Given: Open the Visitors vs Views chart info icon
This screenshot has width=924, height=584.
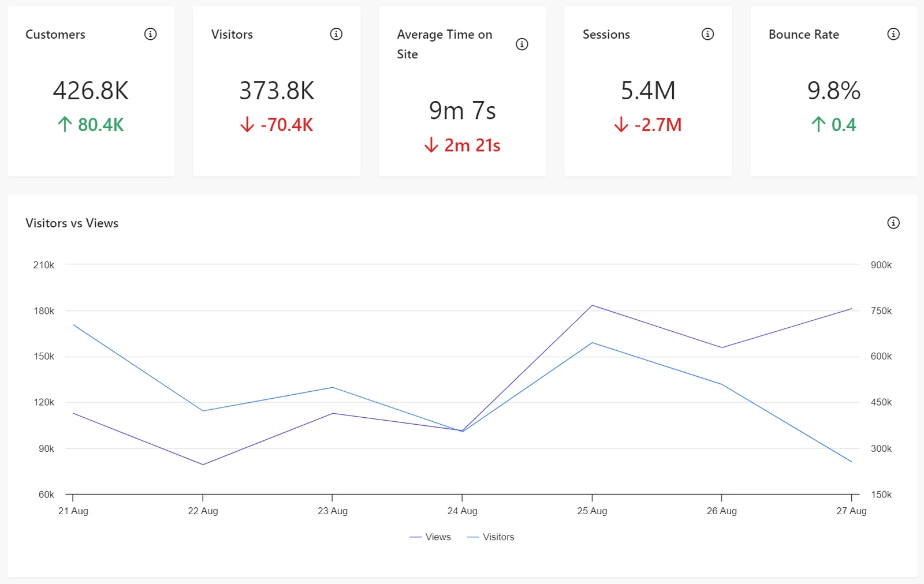Looking at the screenshot, I should pyautogui.click(x=893, y=223).
